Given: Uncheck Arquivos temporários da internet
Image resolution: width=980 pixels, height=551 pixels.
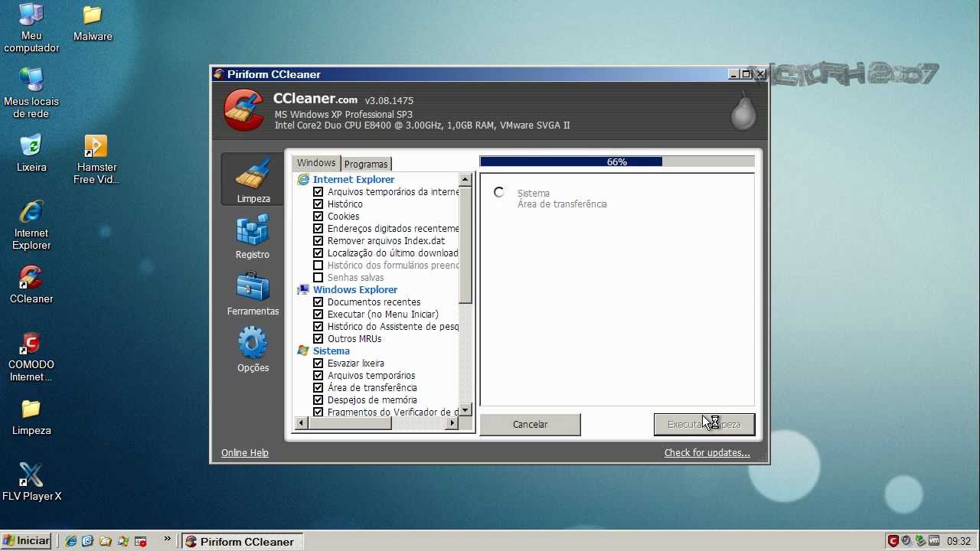Looking at the screenshot, I should coord(318,192).
